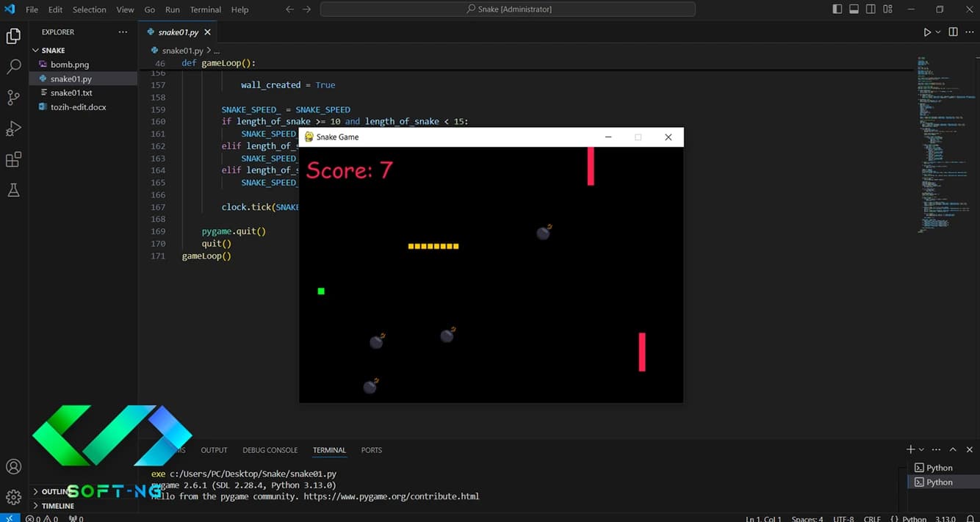
Task: Switch to the DEBUG CONSOLE tab
Action: coord(270,450)
